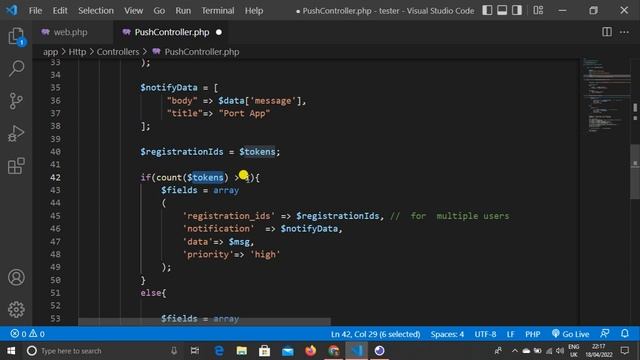Viewport: 640px width, 360px height.
Task: Open the Run menu
Action: pos(183,11)
